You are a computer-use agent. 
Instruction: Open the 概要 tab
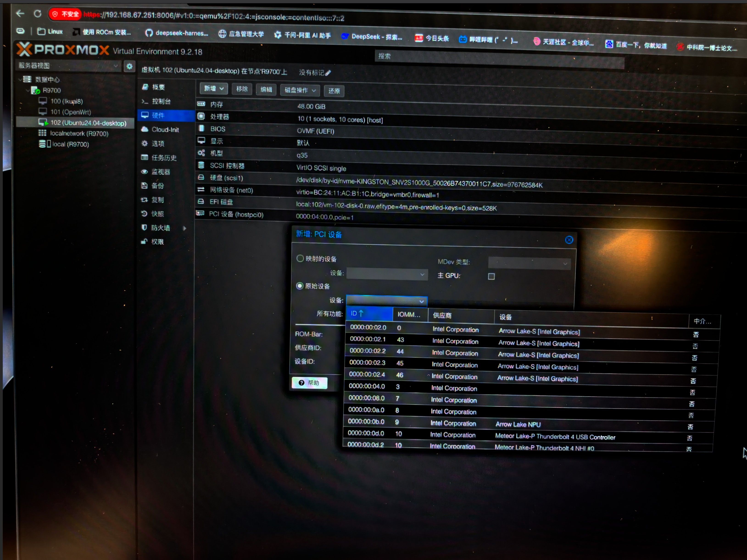(x=165, y=87)
